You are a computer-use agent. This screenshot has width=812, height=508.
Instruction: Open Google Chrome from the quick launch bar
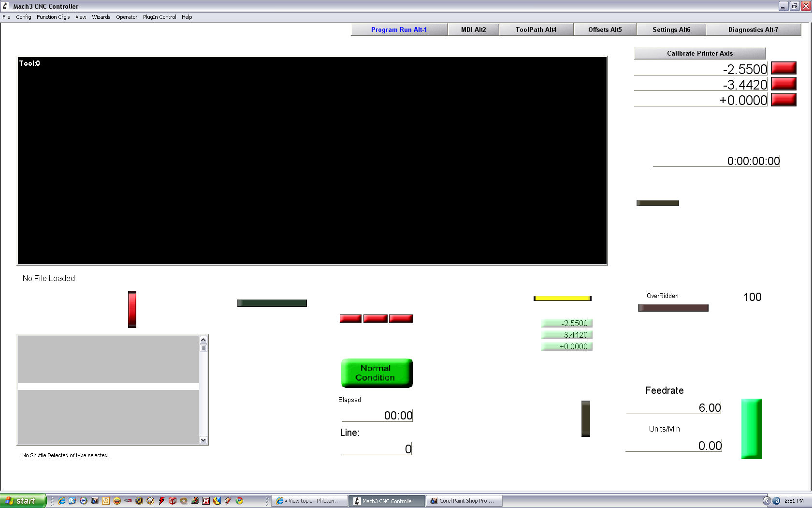(x=239, y=501)
